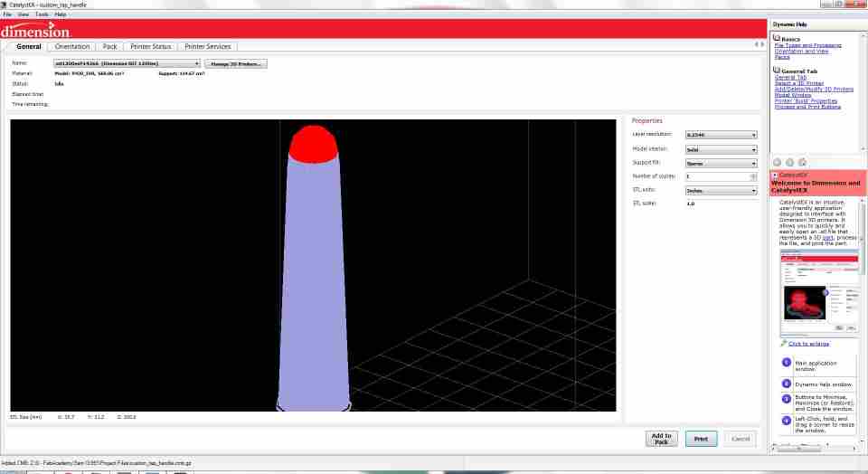The image size is (868, 474).
Task: Click the help Forward navigation icon
Action: point(790,162)
